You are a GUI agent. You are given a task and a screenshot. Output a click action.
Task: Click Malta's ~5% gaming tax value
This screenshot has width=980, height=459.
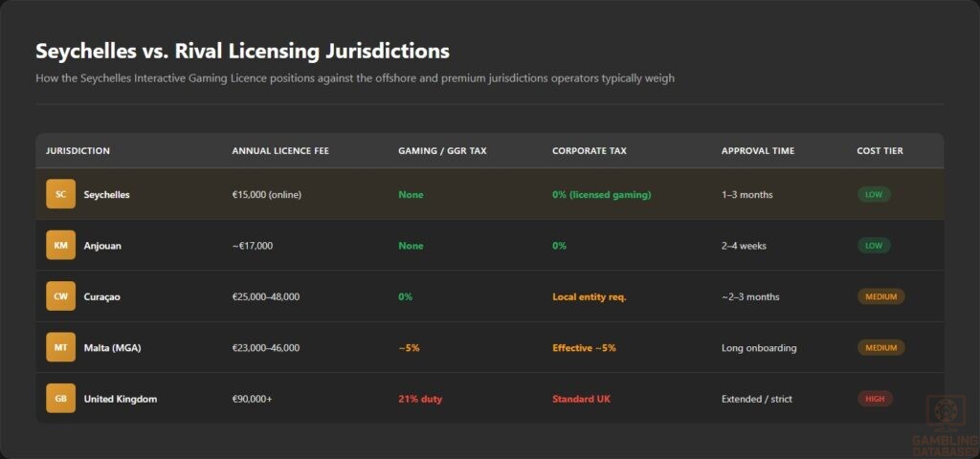[409, 348]
